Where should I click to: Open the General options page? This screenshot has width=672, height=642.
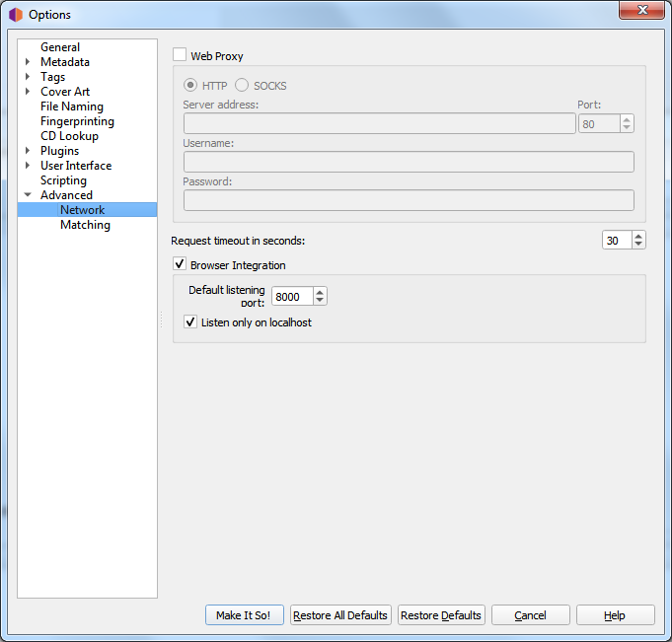[x=60, y=47]
